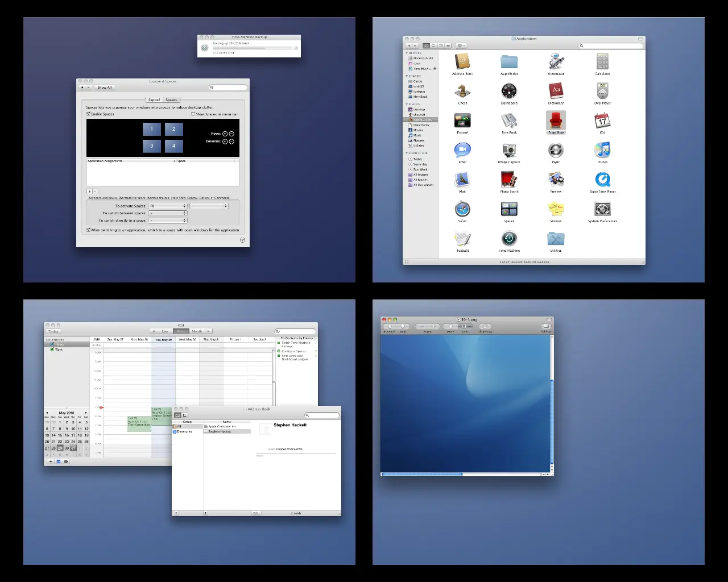Open Automator robot icon in Finder
This screenshot has width=728, height=582.
[x=556, y=61]
